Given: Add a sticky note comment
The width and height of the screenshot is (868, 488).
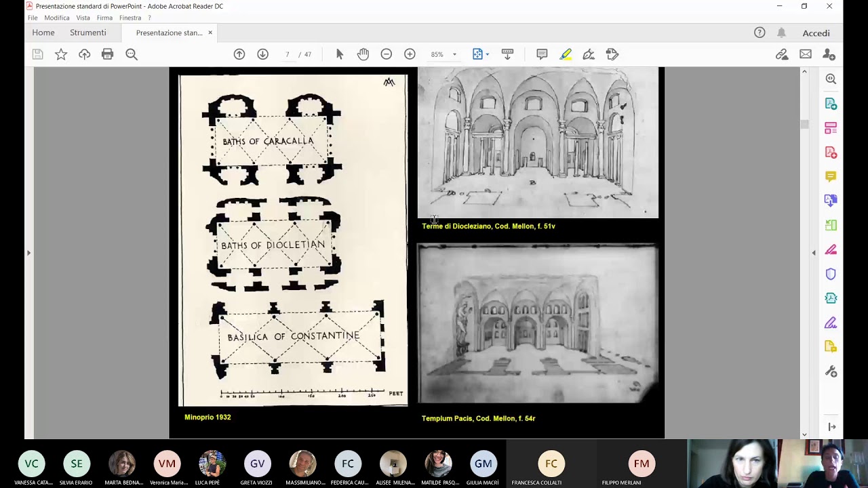Looking at the screenshot, I should [542, 54].
